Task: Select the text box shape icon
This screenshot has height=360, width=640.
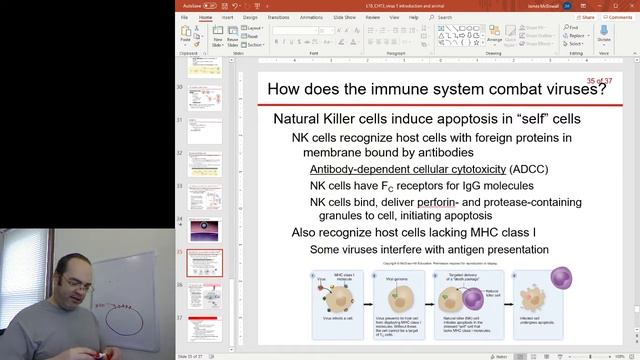Action: [x=441, y=29]
